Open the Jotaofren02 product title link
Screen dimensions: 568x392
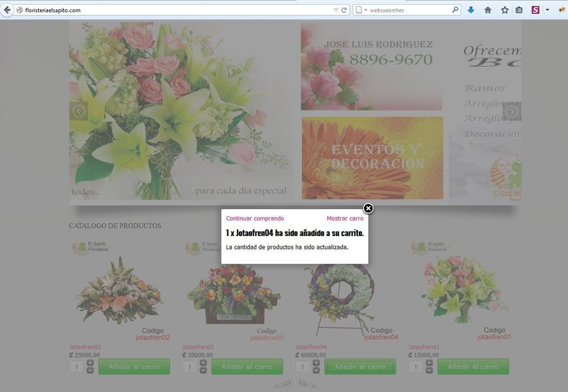(85, 347)
